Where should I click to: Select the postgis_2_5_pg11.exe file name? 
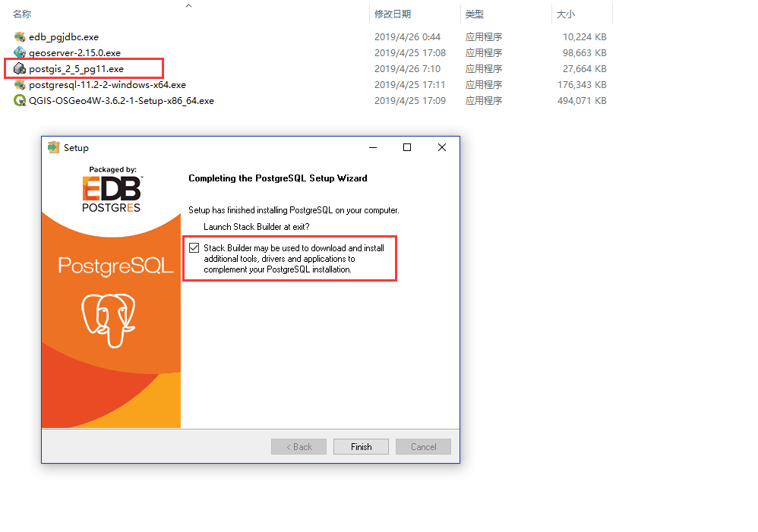coord(77,68)
